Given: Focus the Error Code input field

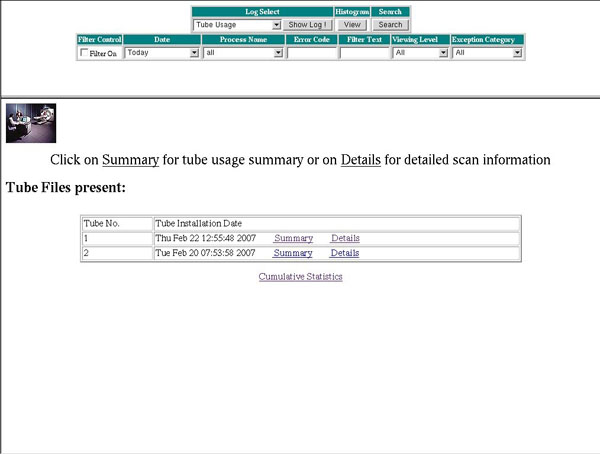Looking at the screenshot, I should [x=311, y=53].
